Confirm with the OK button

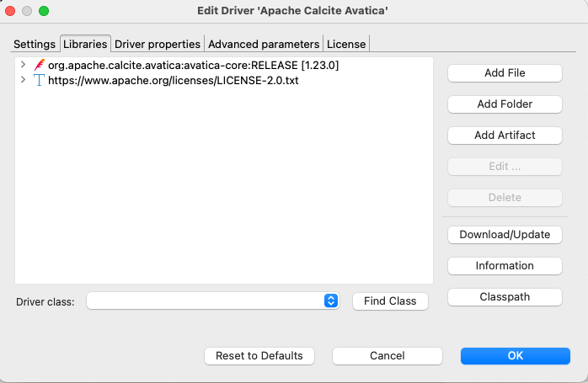click(x=516, y=355)
